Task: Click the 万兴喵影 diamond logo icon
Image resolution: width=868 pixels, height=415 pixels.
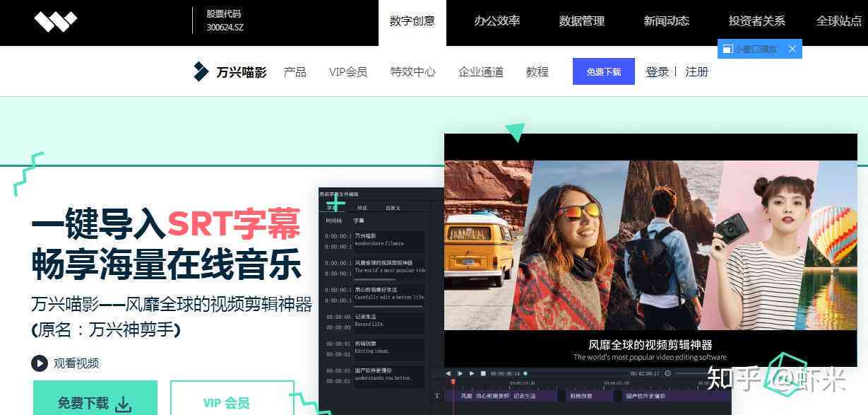Action: [201, 71]
